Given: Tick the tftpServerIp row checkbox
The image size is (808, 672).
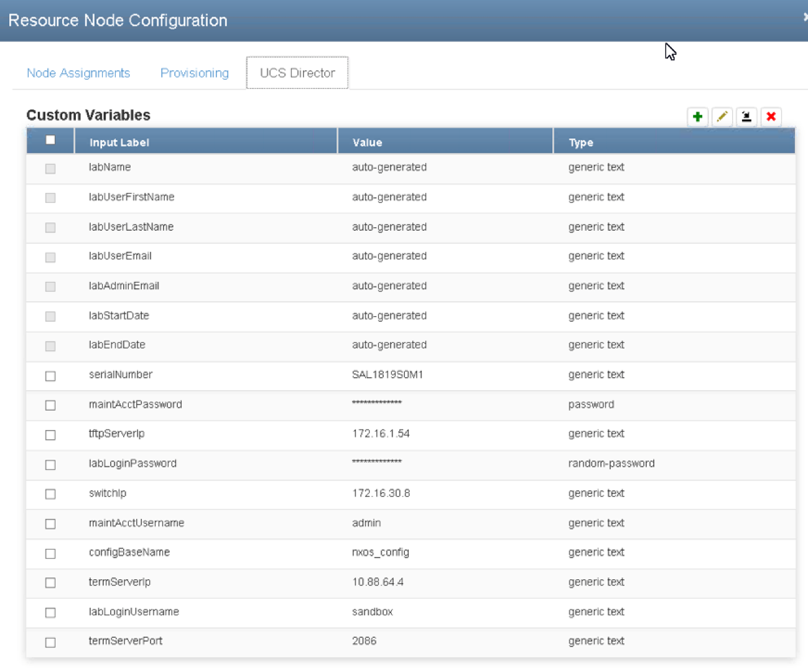Looking at the screenshot, I should coord(50,435).
